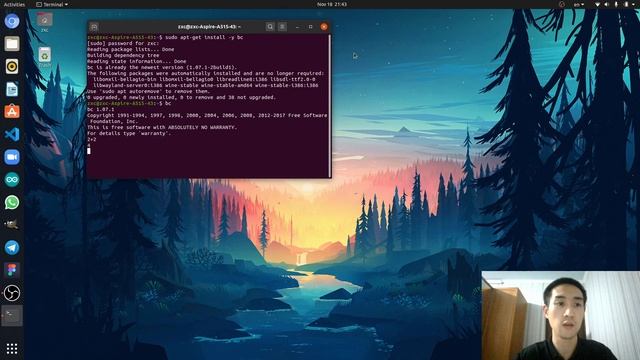
Task: Open the Terminal app menu in top bar
Action: [52, 4]
